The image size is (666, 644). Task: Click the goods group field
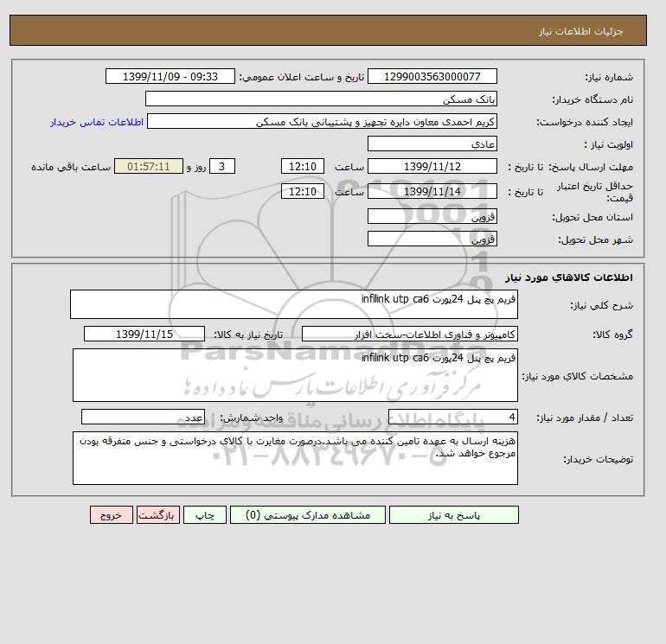click(x=410, y=334)
